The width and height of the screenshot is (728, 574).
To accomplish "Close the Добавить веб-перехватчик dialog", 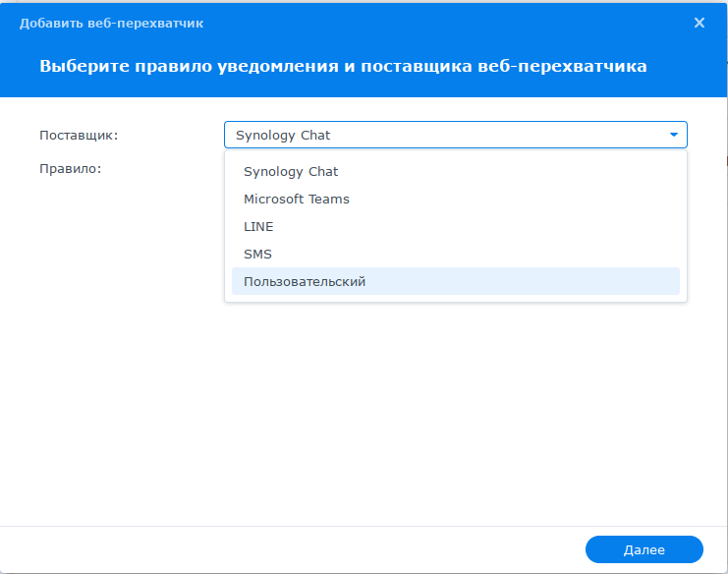I will point(700,23).
